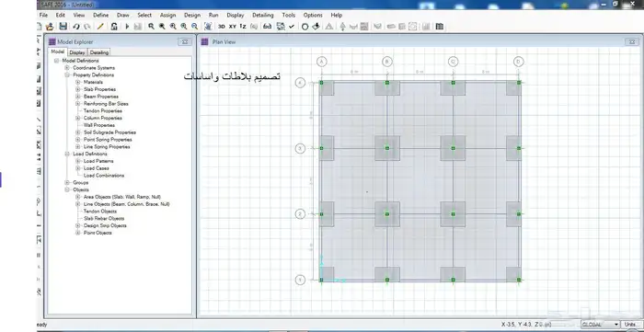This screenshot has height=332, width=644.
Task: Switch to the Display tab in Model Explorer
Action: coord(76,52)
